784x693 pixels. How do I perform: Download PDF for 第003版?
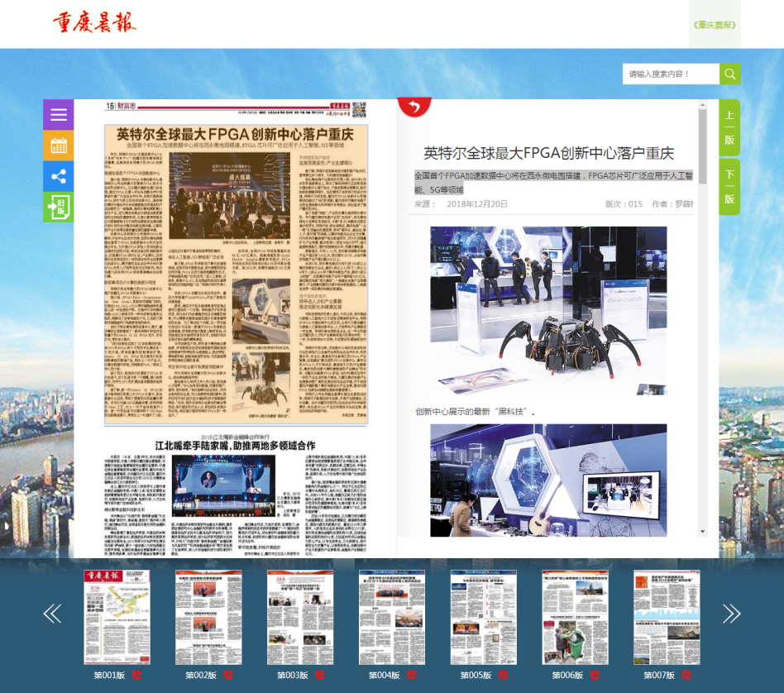(320, 675)
